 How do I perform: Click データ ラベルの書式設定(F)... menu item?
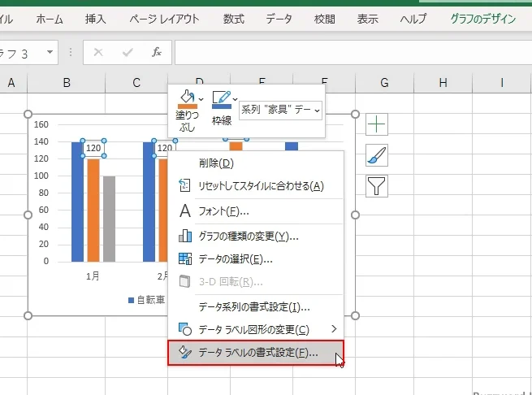[256, 353]
